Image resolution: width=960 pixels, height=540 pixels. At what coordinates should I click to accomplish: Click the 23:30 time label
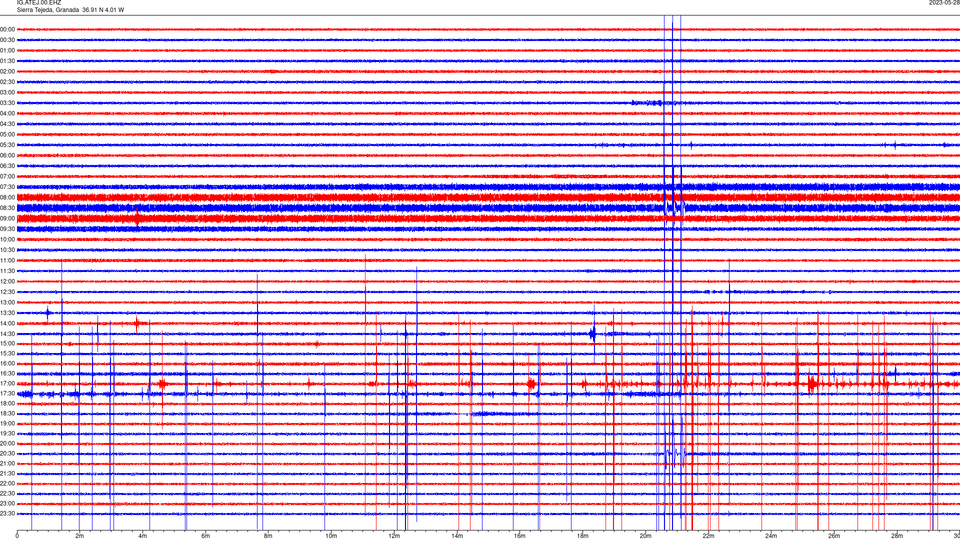pyautogui.click(x=7, y=514)
